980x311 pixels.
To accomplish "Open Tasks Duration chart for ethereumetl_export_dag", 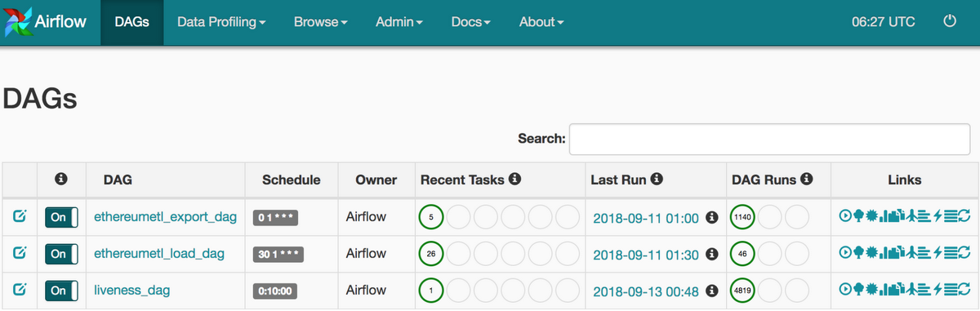I will click(884, 216).
